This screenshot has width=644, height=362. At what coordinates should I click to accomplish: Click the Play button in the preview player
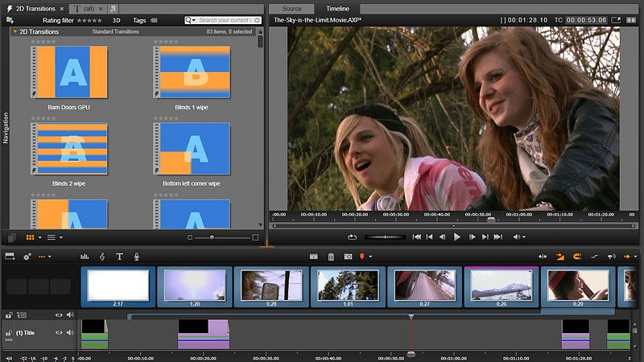tap(457, 237)
